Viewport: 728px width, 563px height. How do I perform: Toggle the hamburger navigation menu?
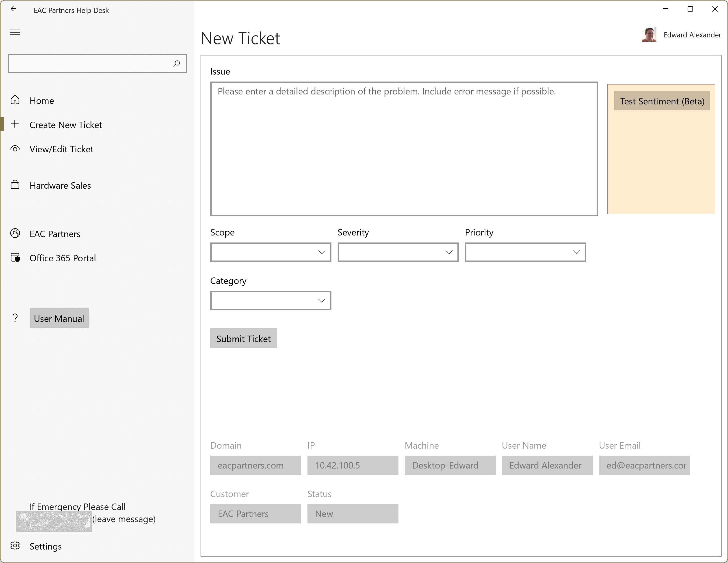point(15,32)
